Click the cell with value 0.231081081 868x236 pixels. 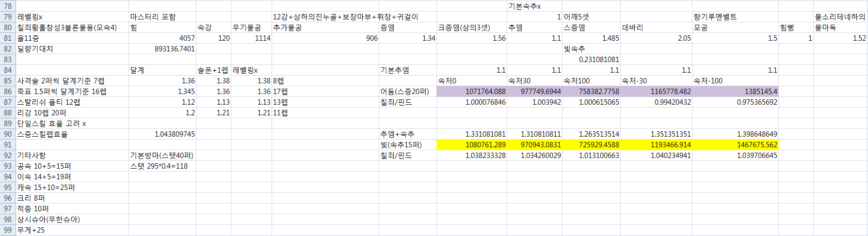[x=591, y=60]
